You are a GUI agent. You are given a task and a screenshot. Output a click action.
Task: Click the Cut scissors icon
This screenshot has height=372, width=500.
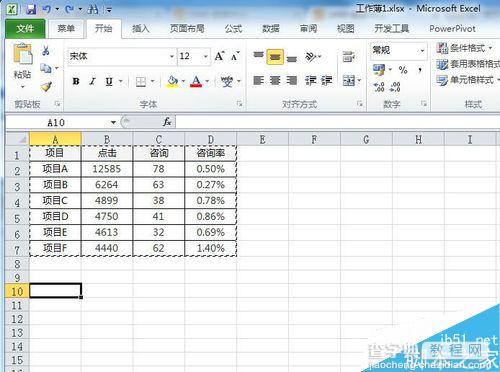point(46,51)
